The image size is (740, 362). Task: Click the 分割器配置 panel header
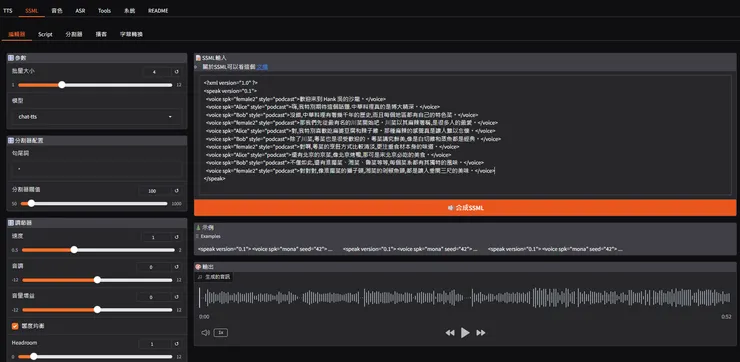tap(97, 140)
